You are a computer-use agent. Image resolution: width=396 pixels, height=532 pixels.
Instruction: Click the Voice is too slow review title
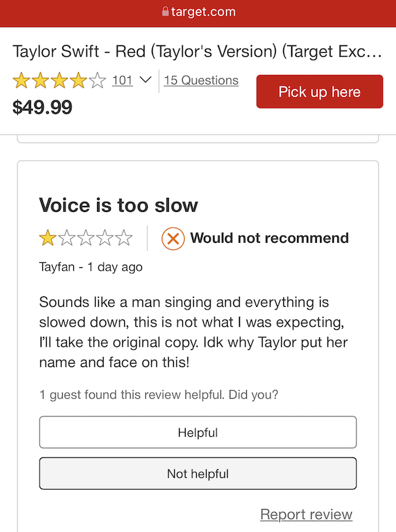click(118, 205)
